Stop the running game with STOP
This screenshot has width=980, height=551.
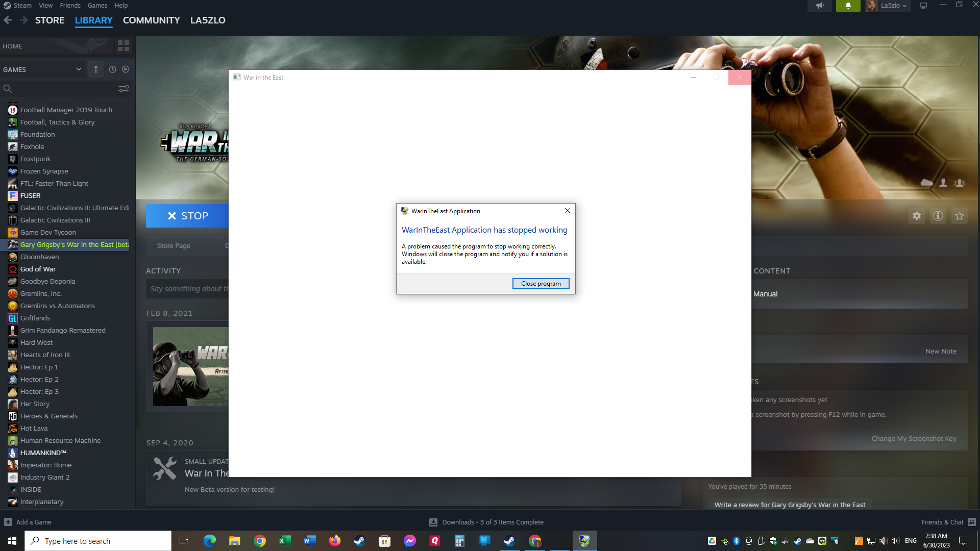pyautogui.click(x=187, y=216)
